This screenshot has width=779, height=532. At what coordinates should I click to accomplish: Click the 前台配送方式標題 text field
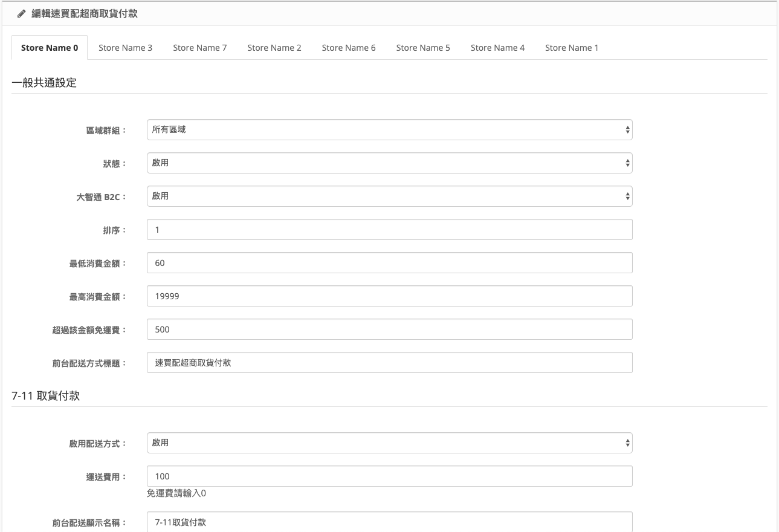point(389,363)
